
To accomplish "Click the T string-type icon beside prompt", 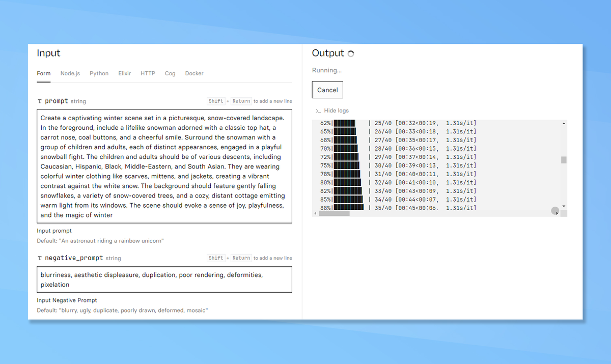I will click(40, 101).
